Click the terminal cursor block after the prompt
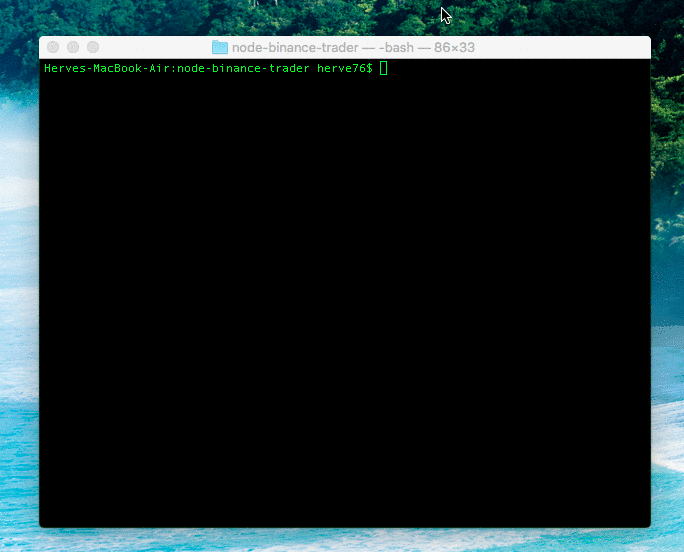This screenshot has height=552, width=684. pyautogui.click(x=383, y=68)
